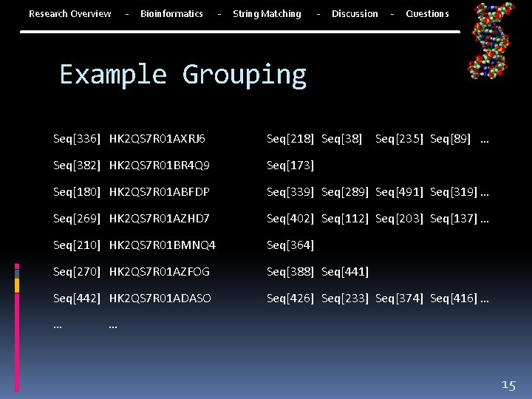532x399 pixels.
Task: Click the Seq[38] entry
Action: click(x=341, y=139)
